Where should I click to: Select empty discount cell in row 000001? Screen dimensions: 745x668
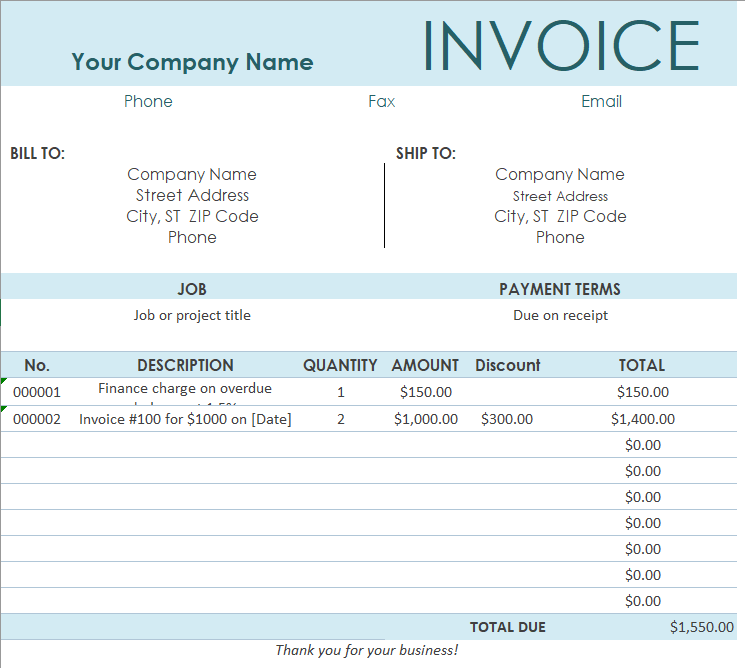507,392
